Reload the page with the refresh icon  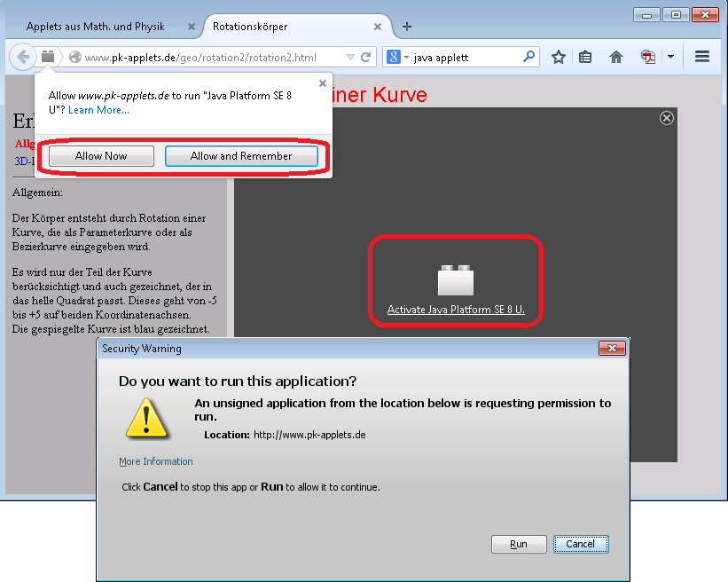(365, 58)
